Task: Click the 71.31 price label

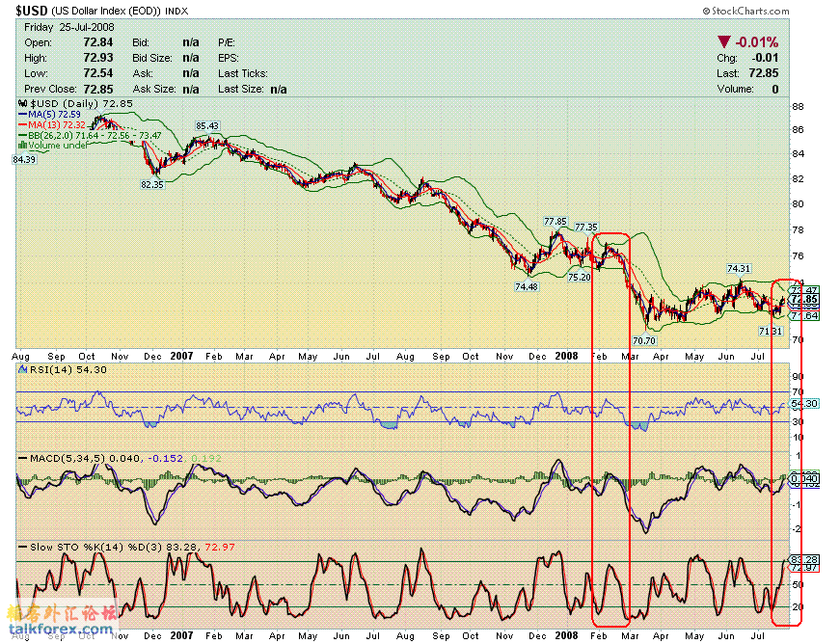Action: [771, 331]
